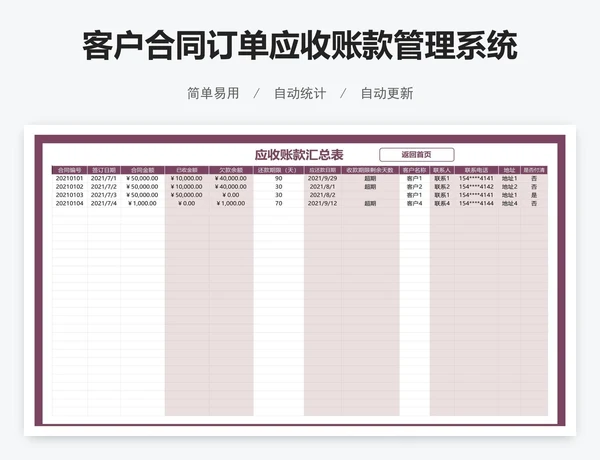
Task: Select contact cell 联系4
Action: [442, 204]
